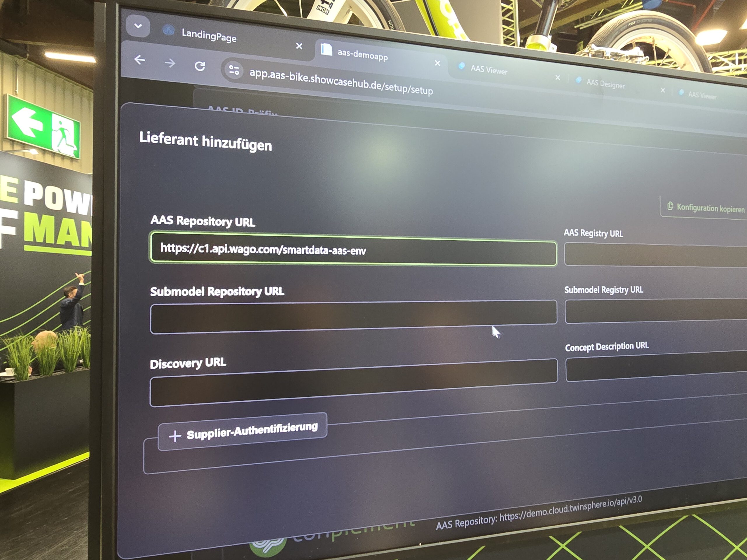This screenshot has height=560, width=747.
Task: Reload the page with refresh icon
Action: tap(200, 66)
